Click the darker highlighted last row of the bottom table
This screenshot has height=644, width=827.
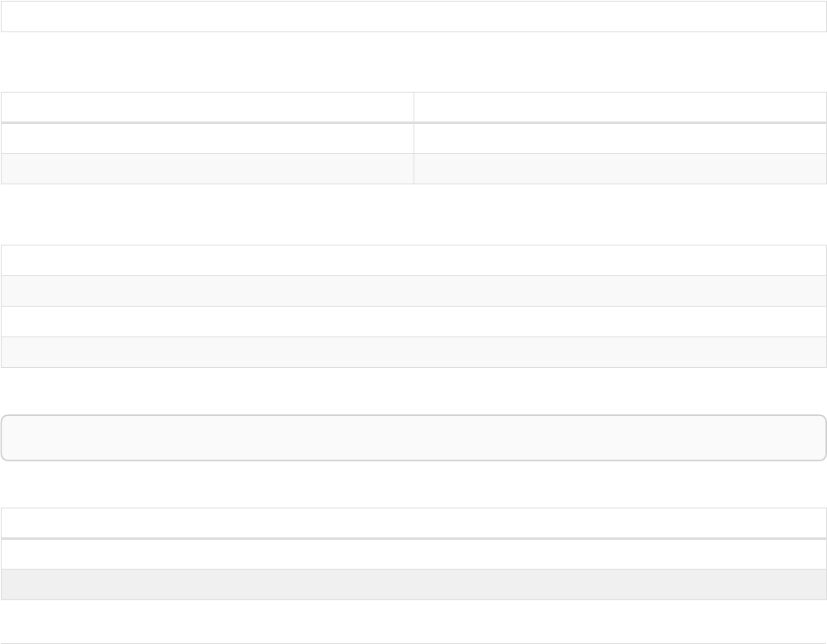pos(413,584)
